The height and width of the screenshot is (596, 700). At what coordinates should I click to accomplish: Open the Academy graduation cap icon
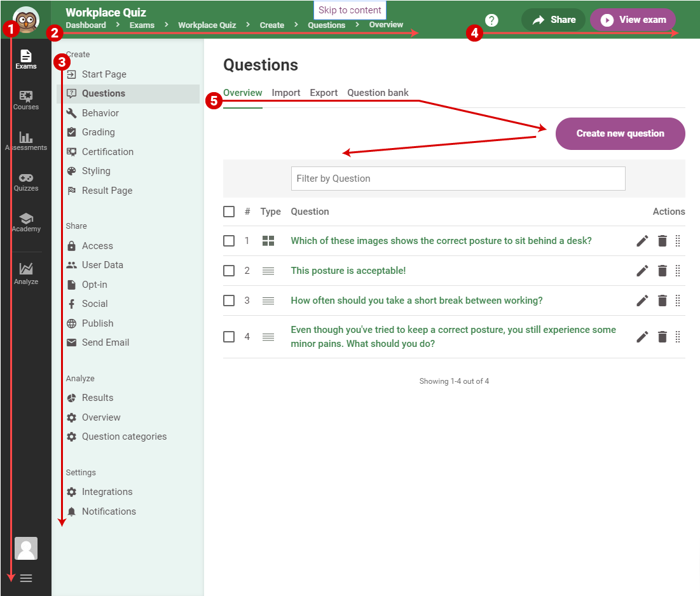pos(26,221)
